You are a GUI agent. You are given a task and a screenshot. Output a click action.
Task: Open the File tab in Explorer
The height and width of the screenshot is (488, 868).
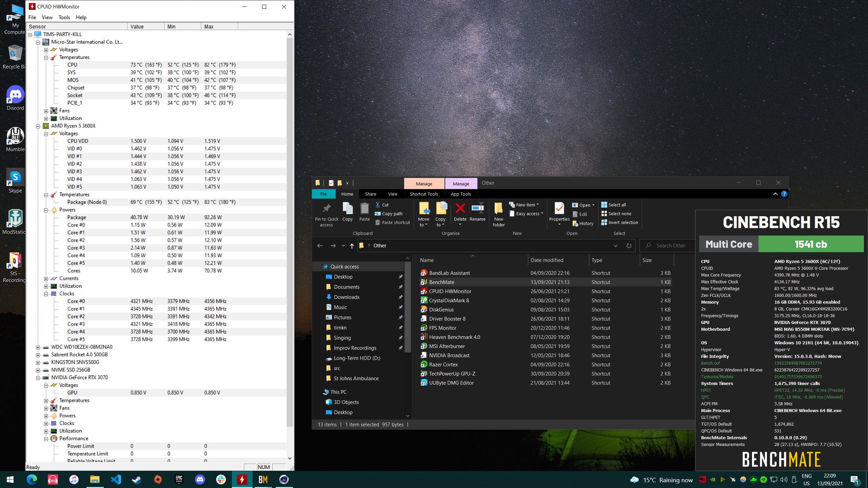coord(323,194)
